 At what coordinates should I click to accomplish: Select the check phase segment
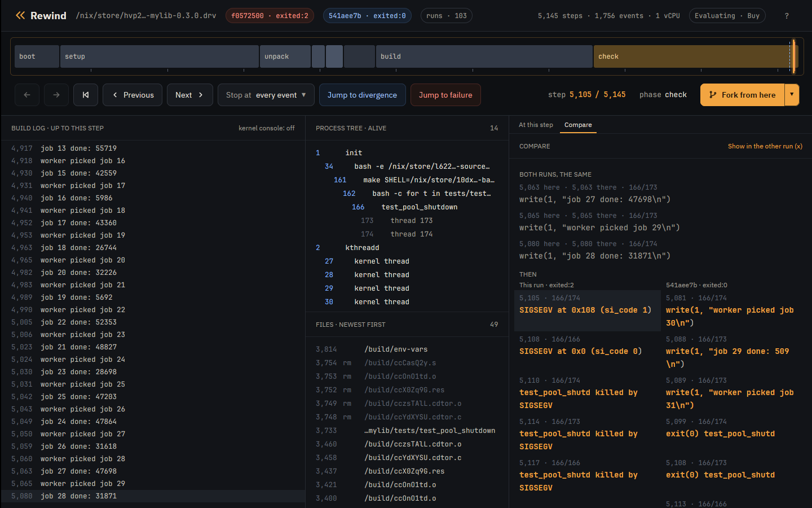point(692,56)
